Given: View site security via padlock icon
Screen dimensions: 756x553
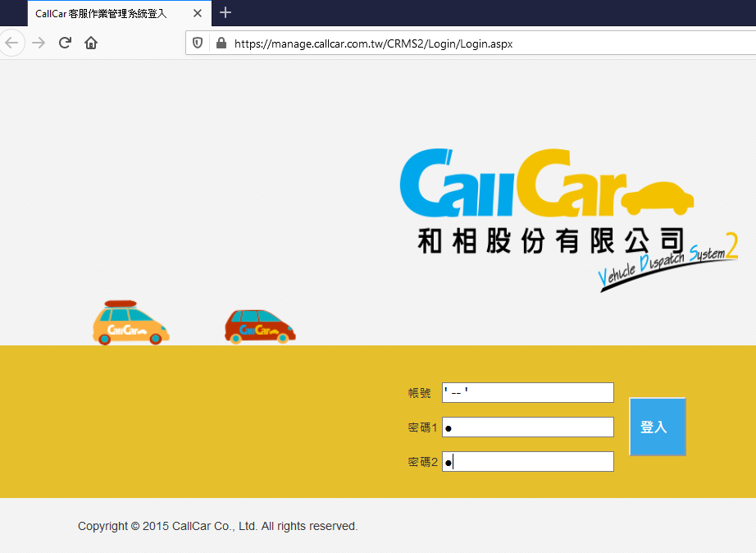Looking at the screenshot, I should click(221, 43).
